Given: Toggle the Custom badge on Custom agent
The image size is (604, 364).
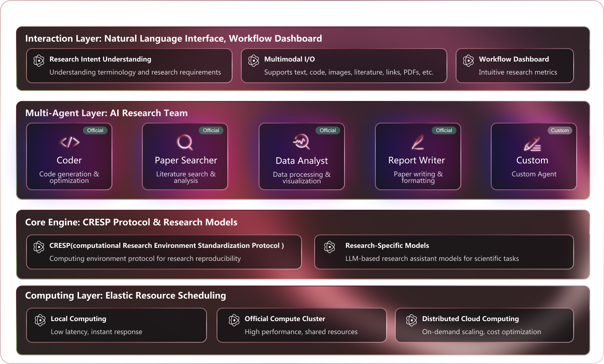Looking at the screenshot, I should (560, 130).
